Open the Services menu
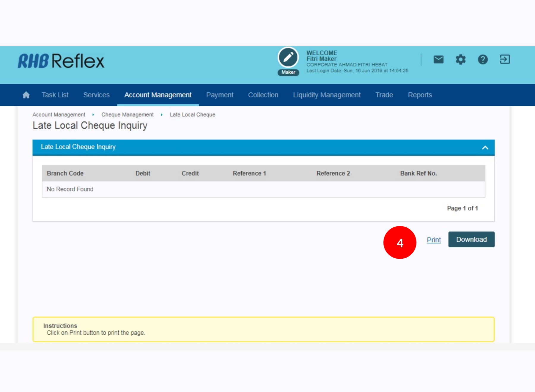The height and width of the screenshot is (392, 535). (96, 95)
